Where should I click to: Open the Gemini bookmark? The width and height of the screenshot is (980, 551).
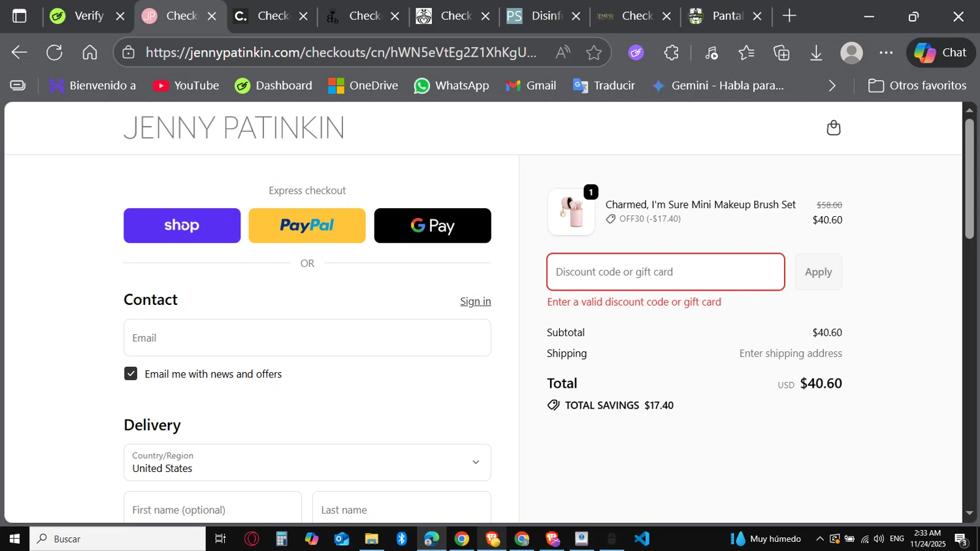tap(718, 86)
